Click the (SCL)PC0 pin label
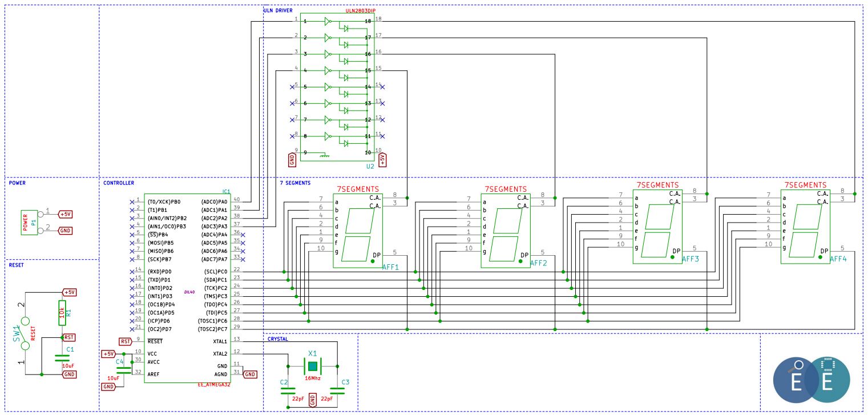 (x=216, y=272)
